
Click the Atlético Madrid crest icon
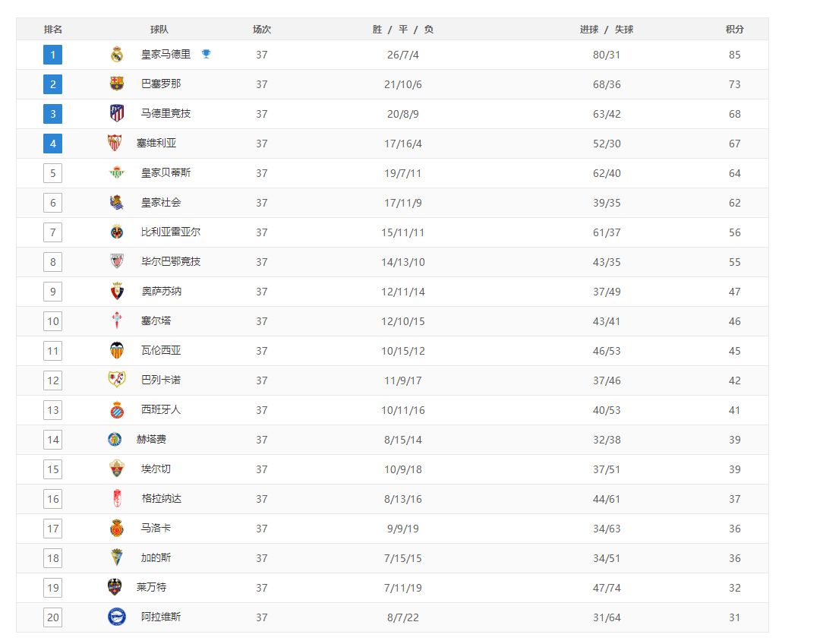(117, 113)
